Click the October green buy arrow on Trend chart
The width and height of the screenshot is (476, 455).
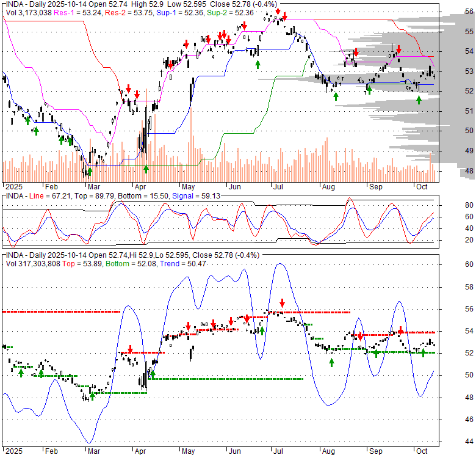[423, 352]
